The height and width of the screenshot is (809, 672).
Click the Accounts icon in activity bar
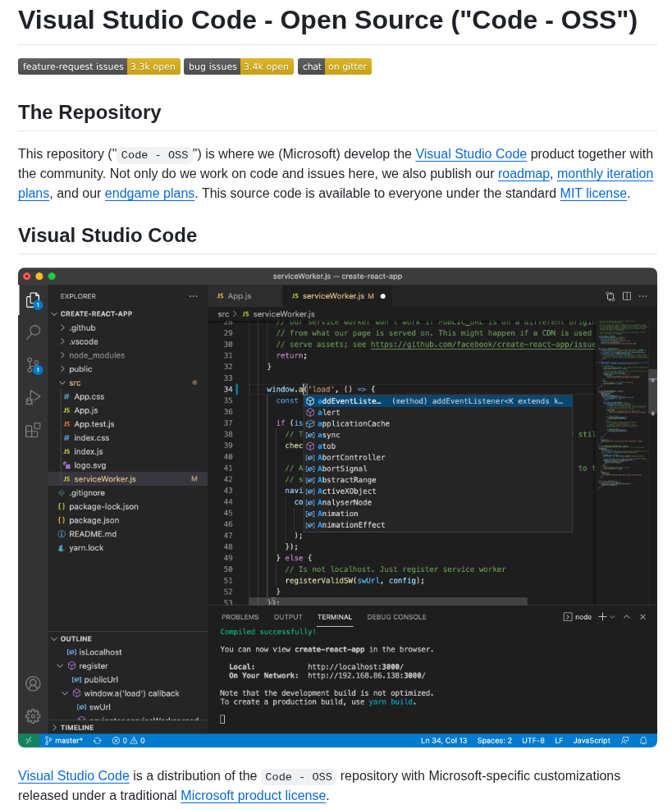tap(33, 683)
